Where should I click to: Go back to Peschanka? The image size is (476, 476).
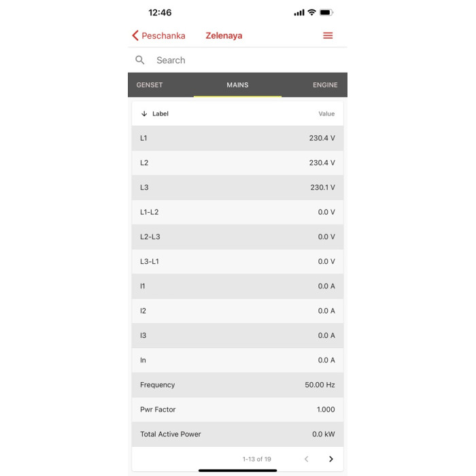point(163,36)
